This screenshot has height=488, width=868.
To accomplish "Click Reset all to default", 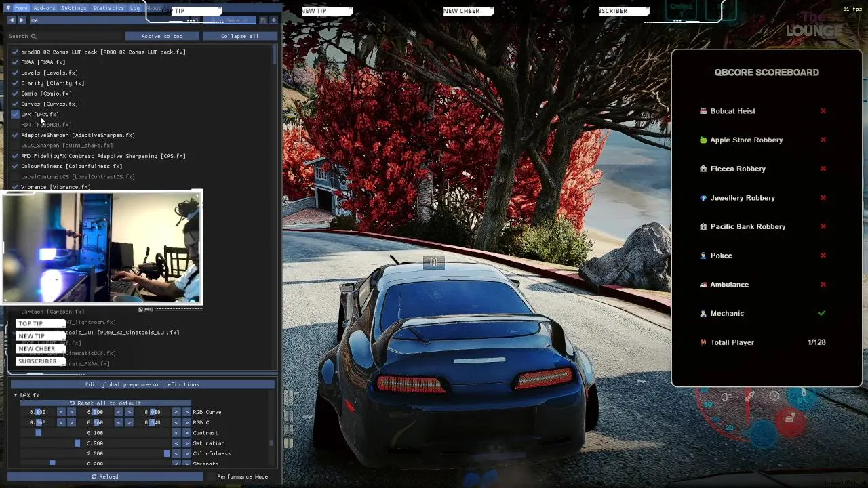I will [x=105, y=403].
